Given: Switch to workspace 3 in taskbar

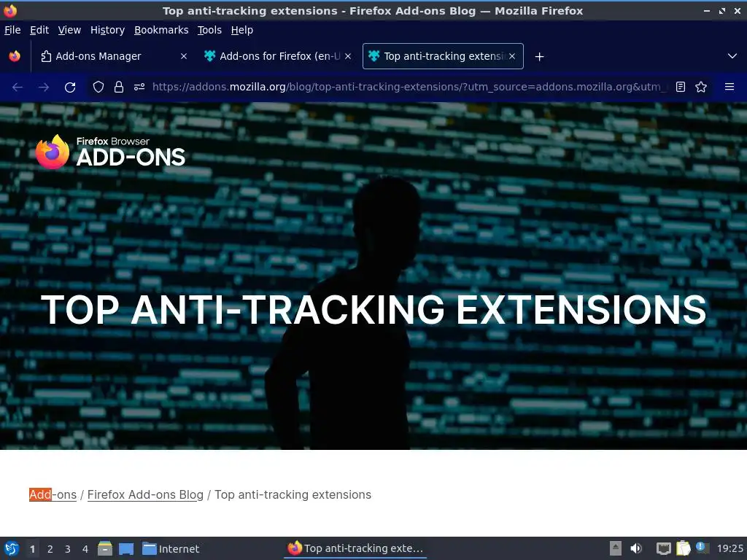Looking at the screenshot, I should 68,549.
